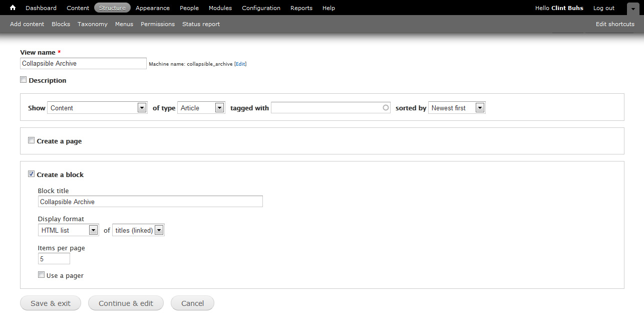
Task: Go to the Appearance menu
Action: coord(153,8)
